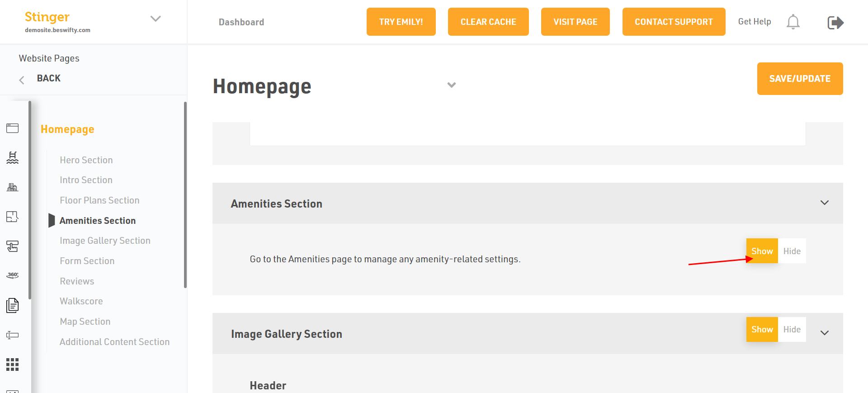Expand the Image Gallery Section chevron
This screenshot has height=393, width=868.
point(825,333)
